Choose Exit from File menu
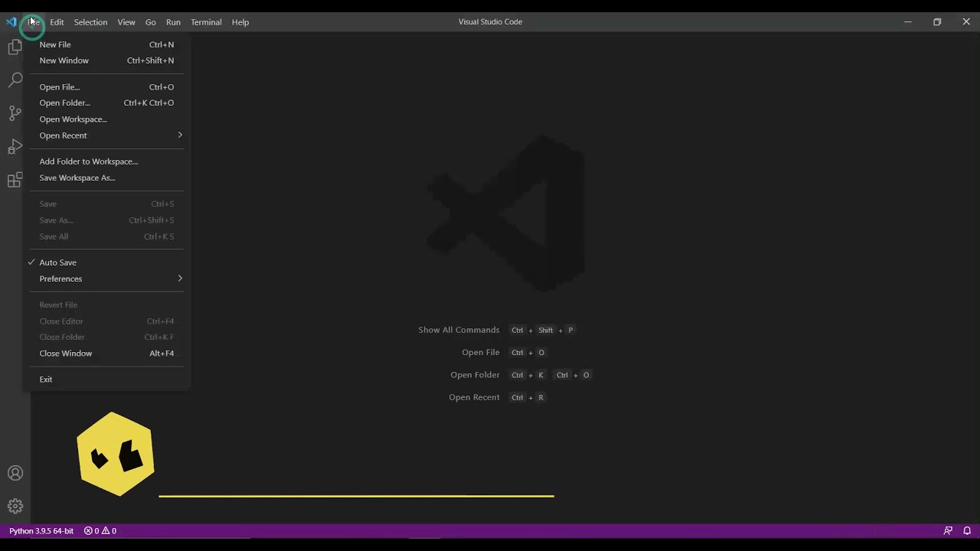 click(106, 380)
